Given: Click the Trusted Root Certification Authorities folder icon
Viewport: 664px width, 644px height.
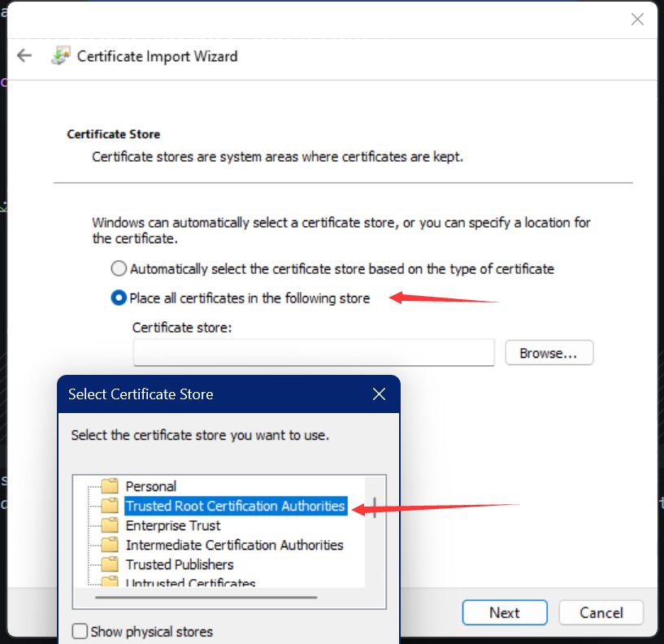Looking at the screenshot, I should (x=110, y=505).
